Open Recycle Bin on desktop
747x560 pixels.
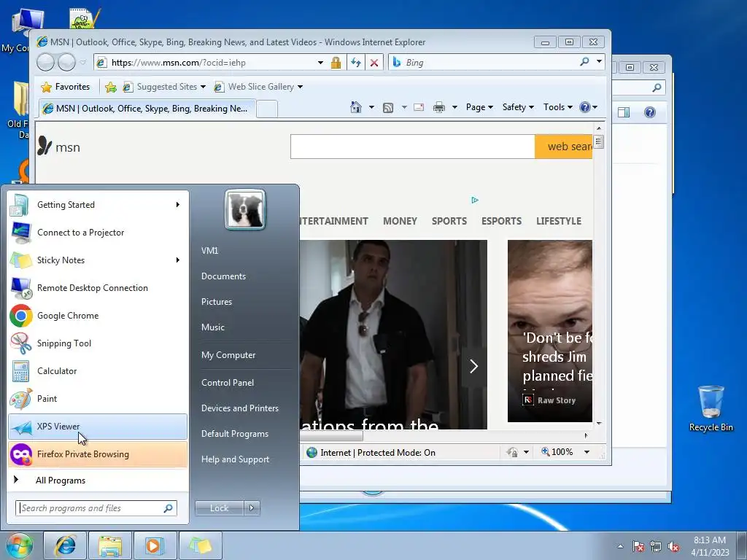[x=711, y=408]
